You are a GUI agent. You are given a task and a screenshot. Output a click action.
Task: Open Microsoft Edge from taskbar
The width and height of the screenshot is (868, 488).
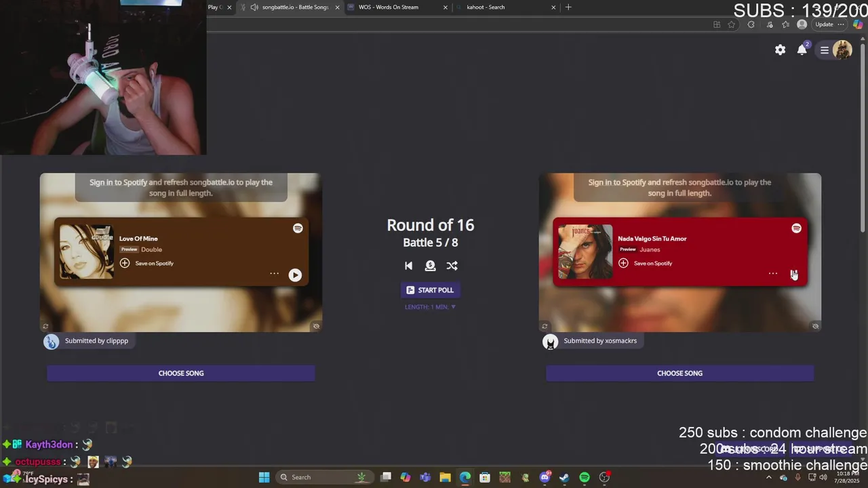[x=465, y=477]
